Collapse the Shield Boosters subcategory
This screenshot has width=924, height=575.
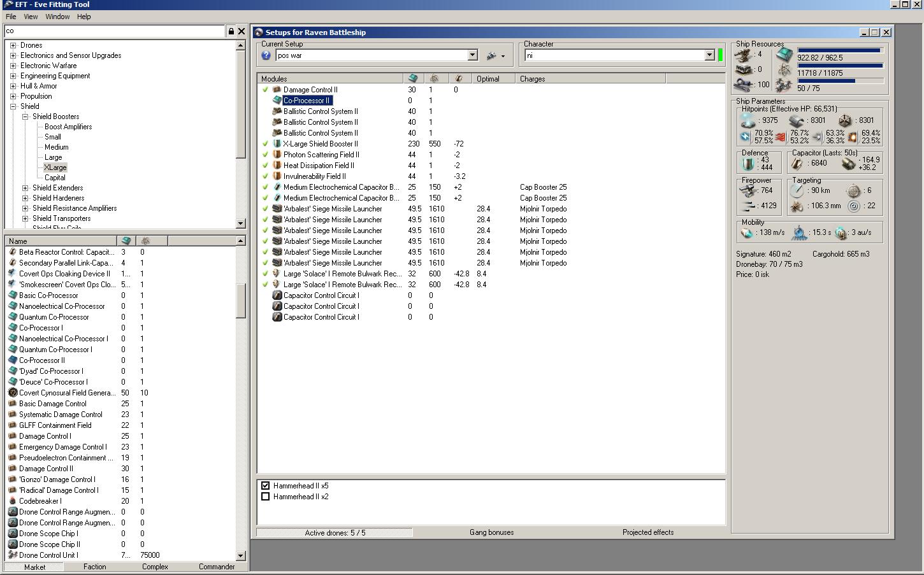[25, 117]
